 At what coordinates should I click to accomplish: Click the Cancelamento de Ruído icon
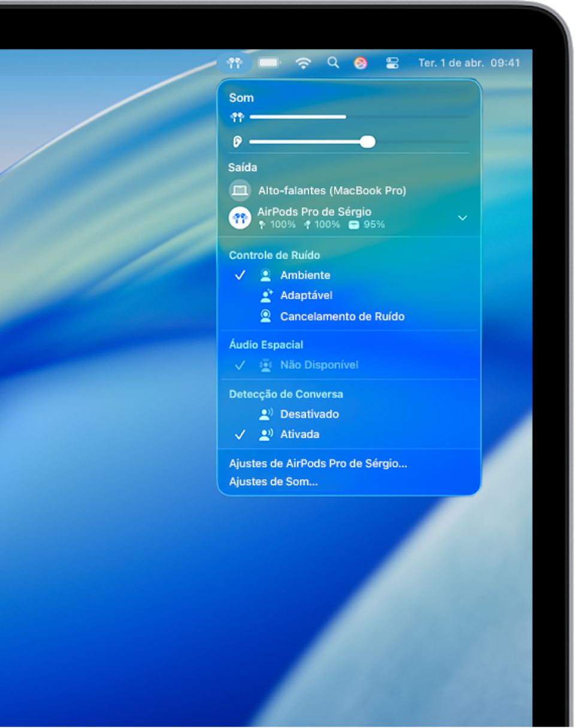266,316
